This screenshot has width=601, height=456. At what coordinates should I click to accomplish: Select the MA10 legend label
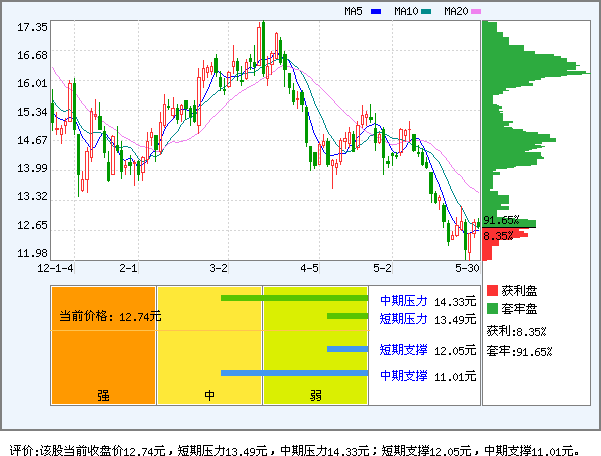click(x=406, y=11)
